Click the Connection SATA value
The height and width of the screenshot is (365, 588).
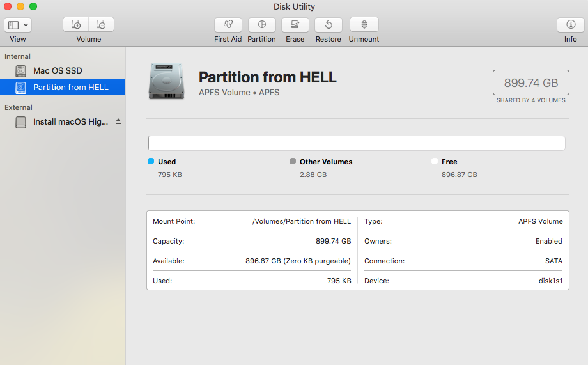554,261
